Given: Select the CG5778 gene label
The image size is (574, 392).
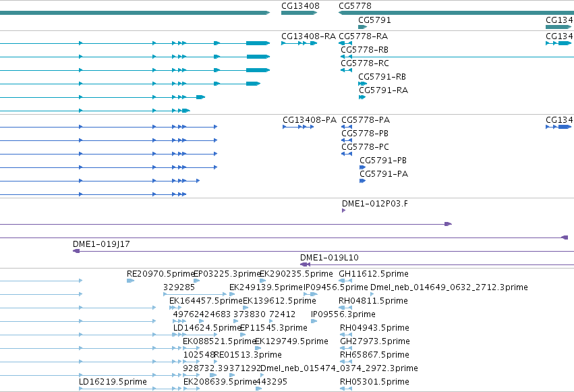Looking at the screenshot, I should [x=355, y=6].
